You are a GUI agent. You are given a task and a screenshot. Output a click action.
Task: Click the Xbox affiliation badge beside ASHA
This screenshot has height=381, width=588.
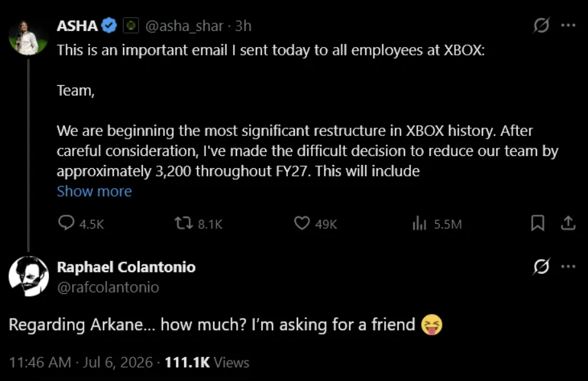pyautogui.click(x=131, y=26)
